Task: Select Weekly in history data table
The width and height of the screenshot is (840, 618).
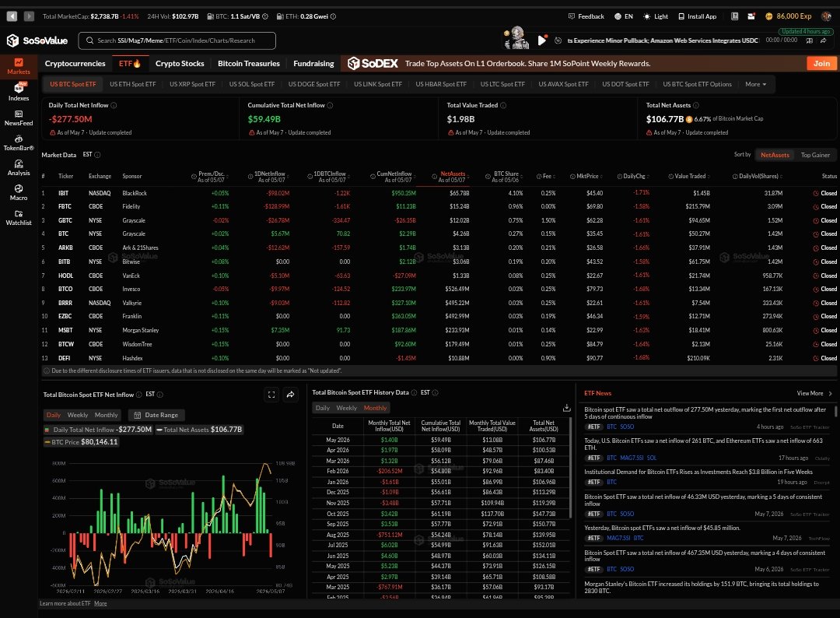Action: [x=347, y=408]
